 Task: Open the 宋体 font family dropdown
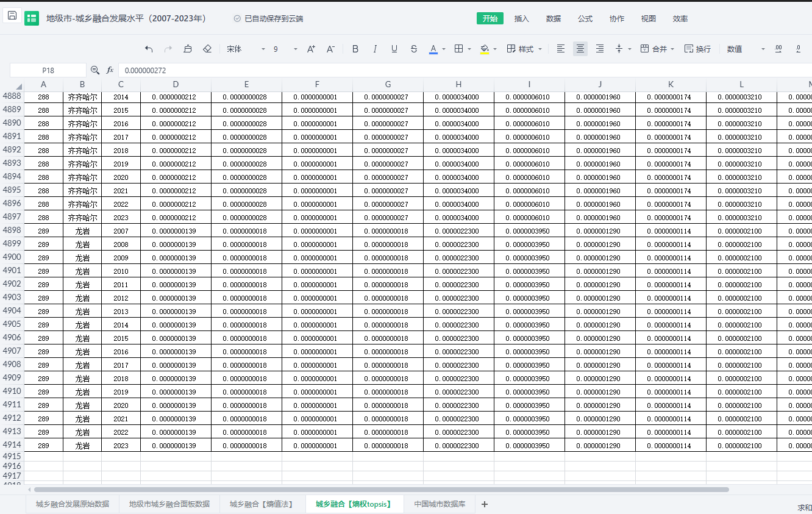click(x=246, y=49)
